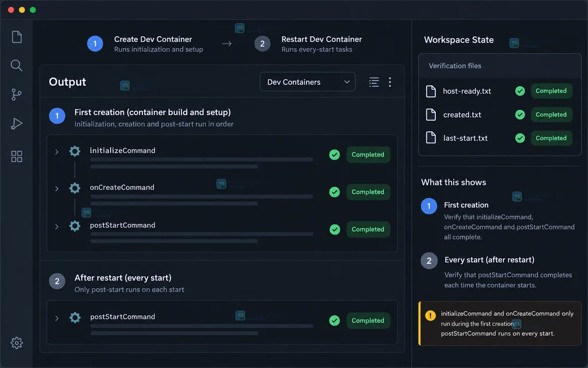Screen dimensions: 588x368
Task: Click the "Verification files" header
Action: coord(455,66)
